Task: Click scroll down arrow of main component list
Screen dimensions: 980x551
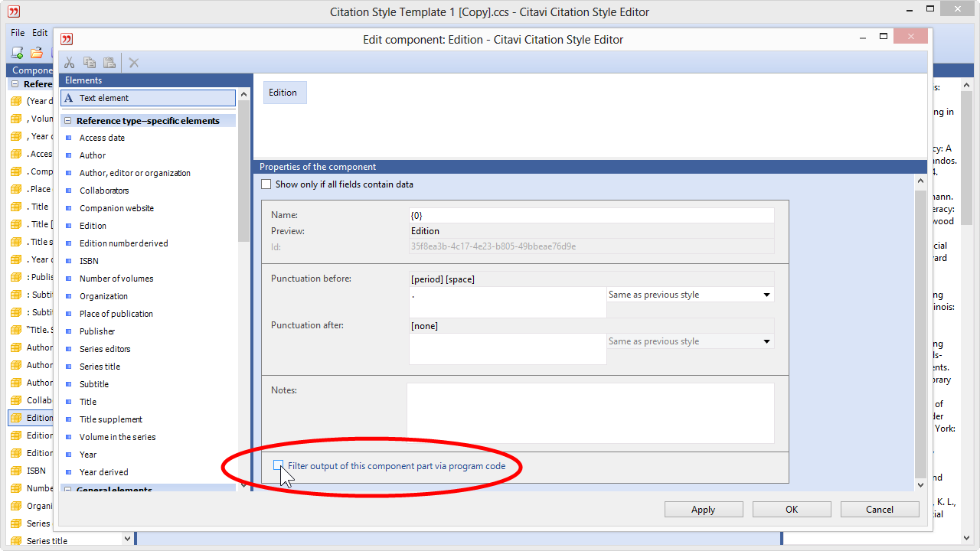Action: pyautogui.click(x=127, y=539)
